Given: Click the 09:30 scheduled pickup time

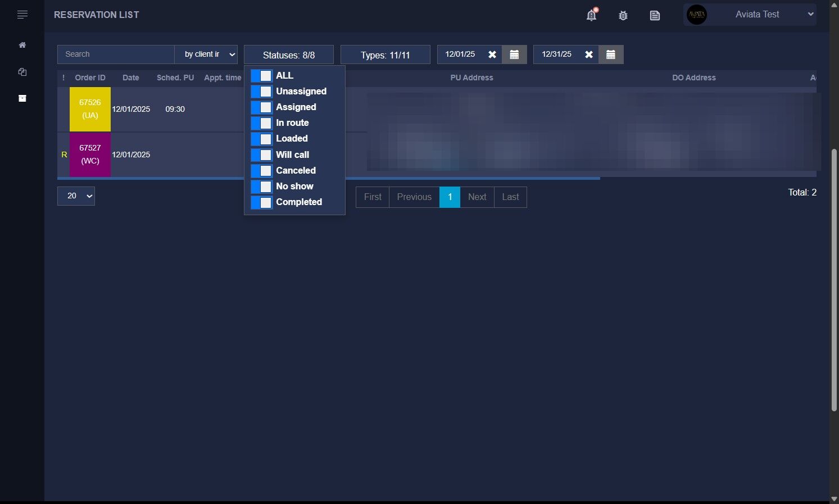Looking at the screenshot, I should (x=175, y=110).
